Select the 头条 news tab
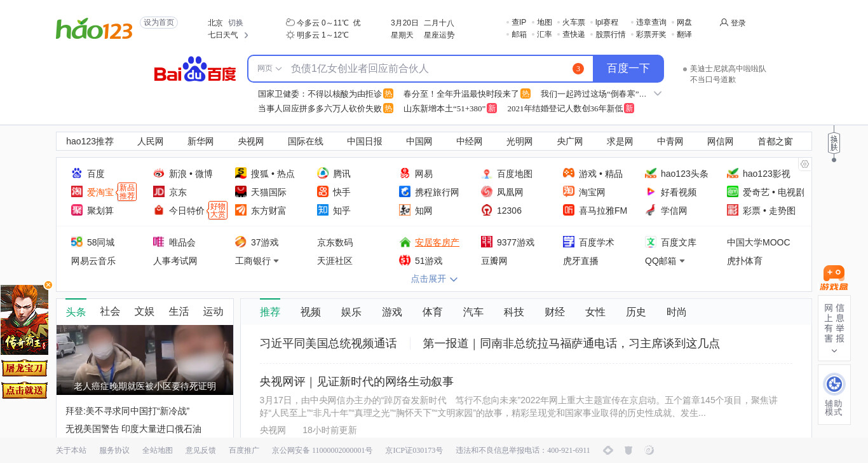Image resolution: width=868 pixels, height=463 pixels. (x=76, y=312)
